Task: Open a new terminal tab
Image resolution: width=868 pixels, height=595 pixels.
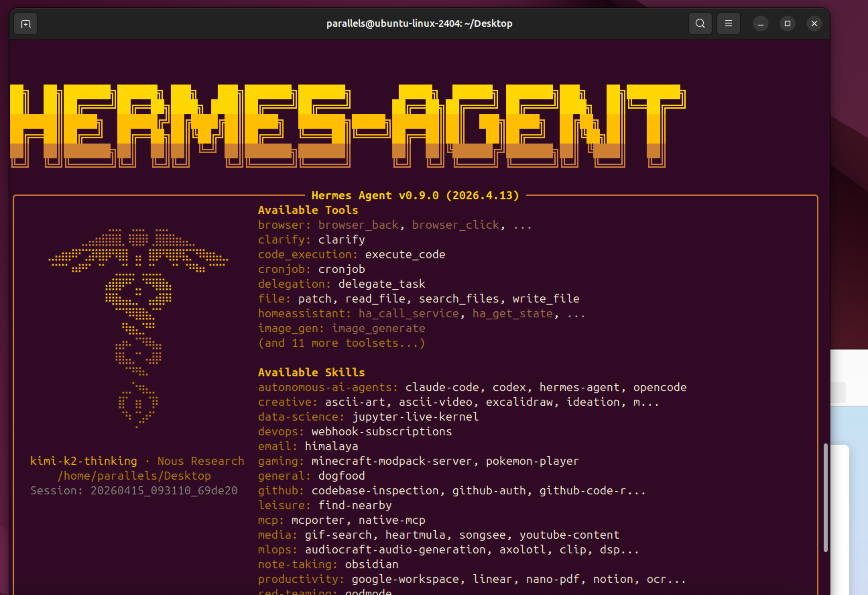Action: click(x=25, y=23)
